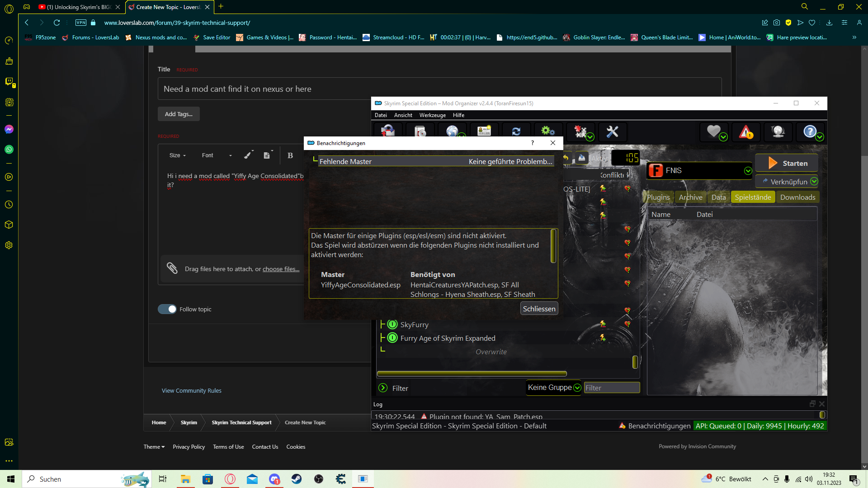Open the Size dropdown in the editor
This screenshot has height=488, width=868.
click(178, 155)
